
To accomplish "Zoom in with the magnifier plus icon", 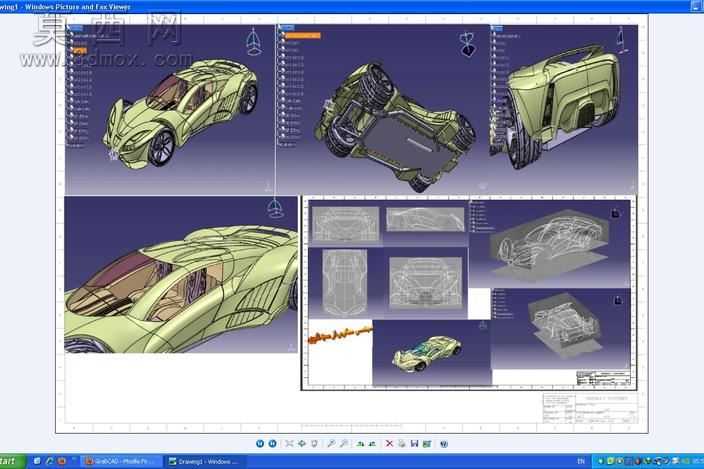I will 331,444.
